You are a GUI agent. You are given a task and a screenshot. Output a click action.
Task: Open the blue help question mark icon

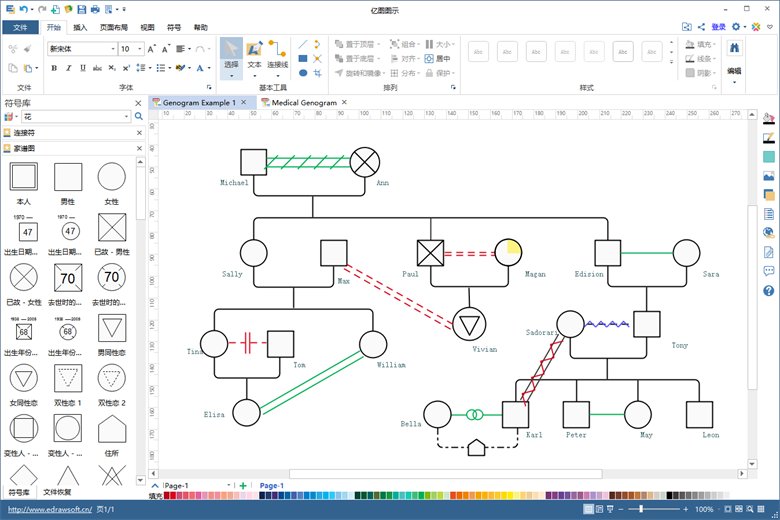769,291
